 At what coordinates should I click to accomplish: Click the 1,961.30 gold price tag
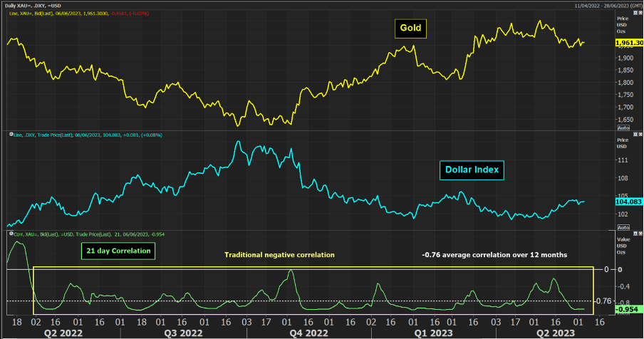click(629, 43)
